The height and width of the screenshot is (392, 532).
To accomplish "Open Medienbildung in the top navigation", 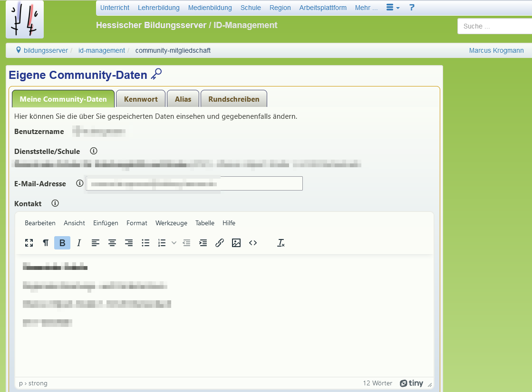I will point(210,8).
